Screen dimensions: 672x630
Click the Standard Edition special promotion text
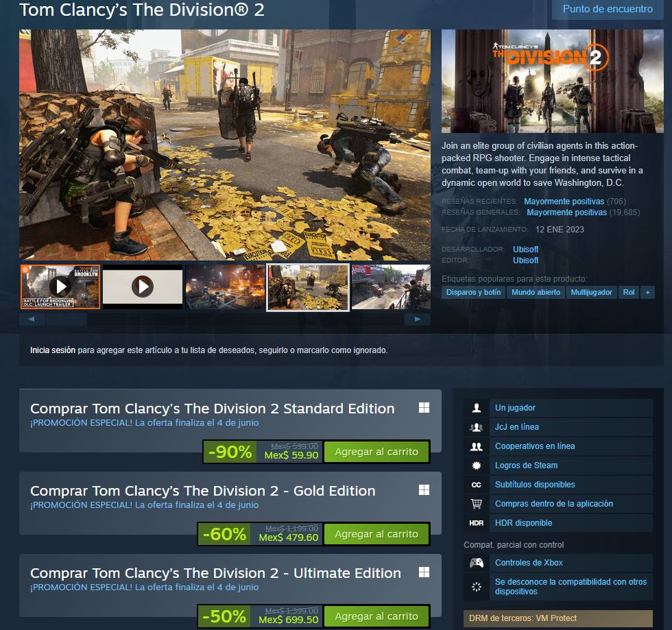pos(145,422)
